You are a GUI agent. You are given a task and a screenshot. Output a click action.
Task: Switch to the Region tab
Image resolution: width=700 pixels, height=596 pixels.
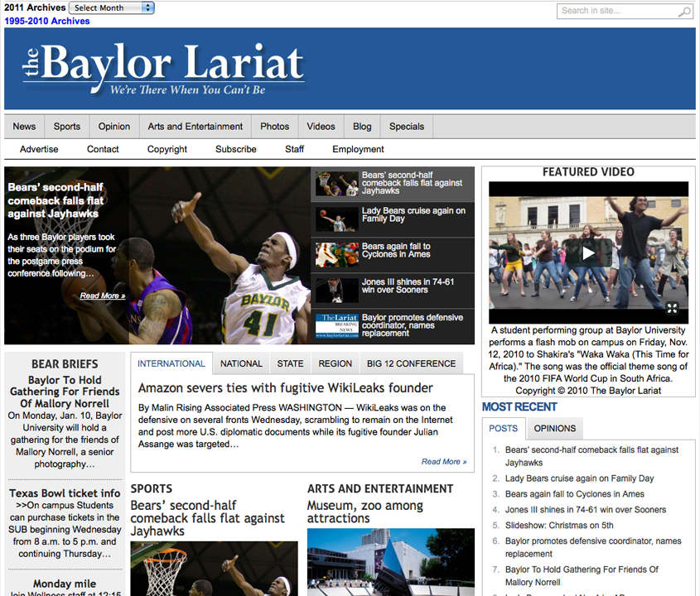(x=336, y=363)
